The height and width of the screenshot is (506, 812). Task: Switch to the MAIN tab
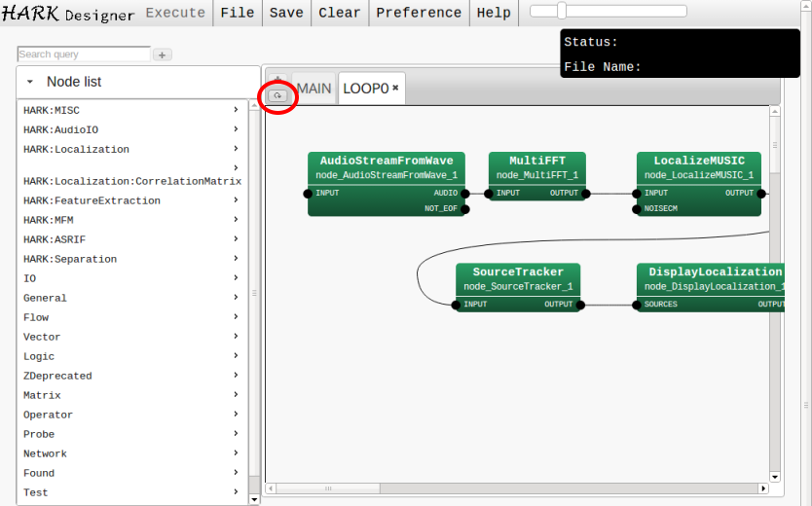click(x=314, y=89)
